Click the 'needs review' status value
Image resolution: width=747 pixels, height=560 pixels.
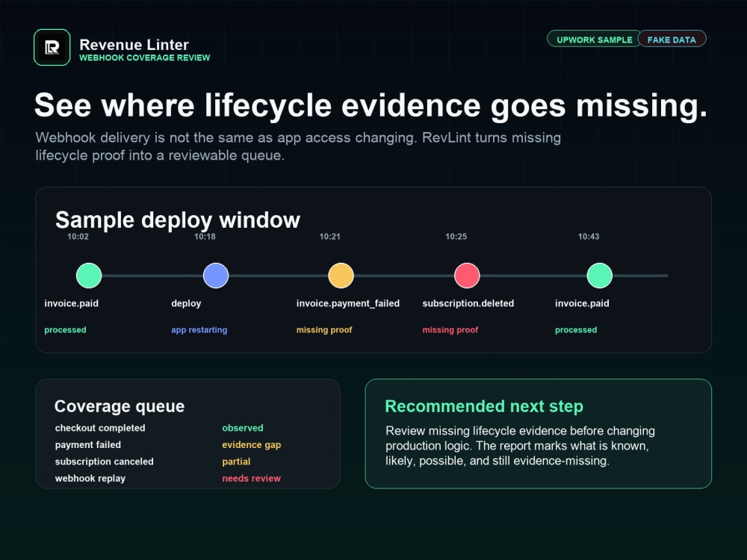pos(252,478)
